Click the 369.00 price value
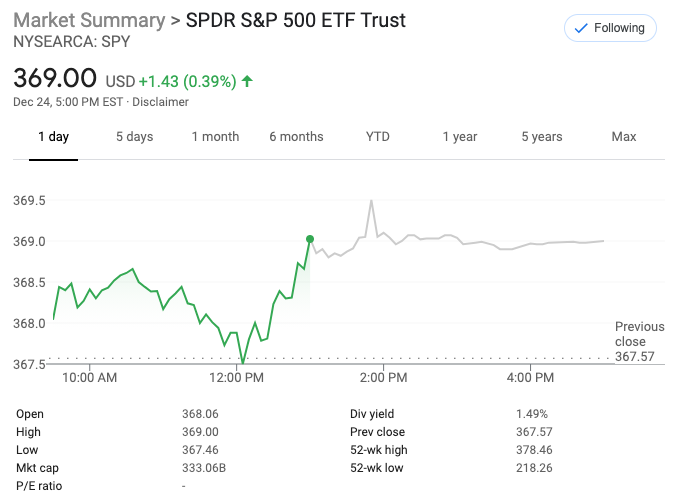Image resolution: width=682 pixels, height=503 pixels. coord(55,78)
